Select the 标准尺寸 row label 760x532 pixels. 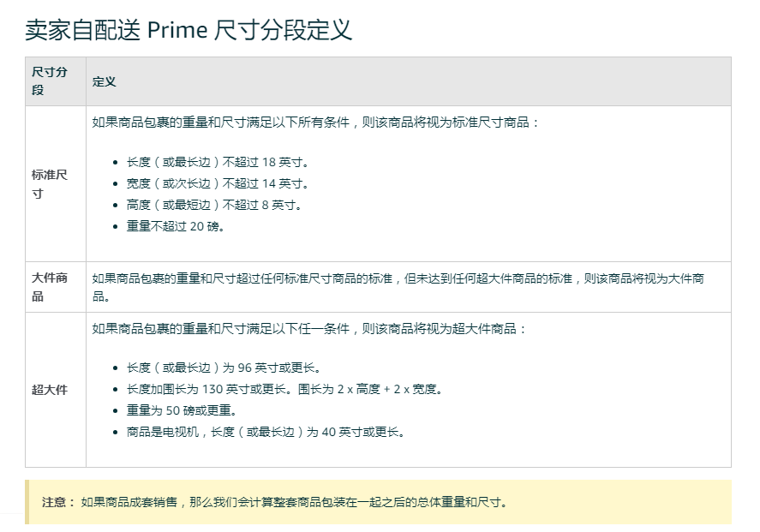point(50,184)
